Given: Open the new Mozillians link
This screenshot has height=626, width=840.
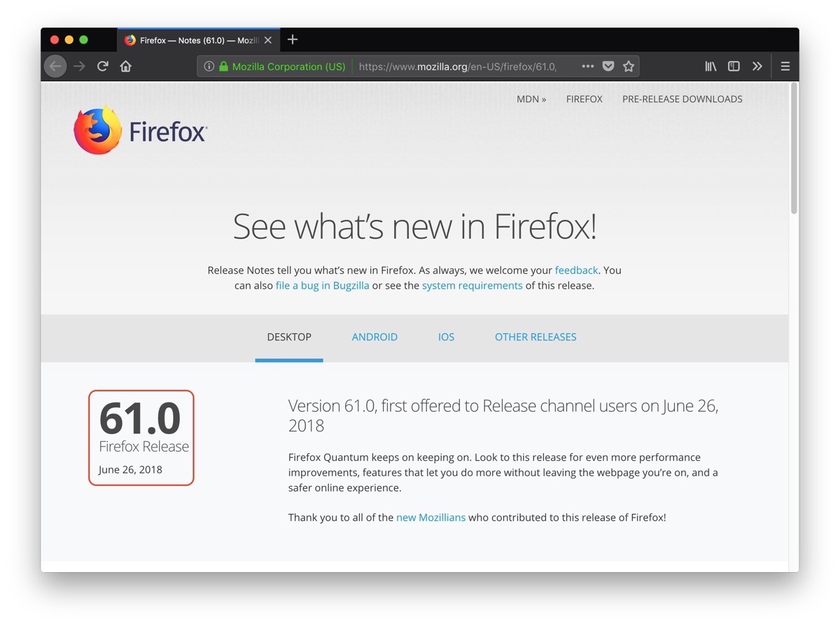Looking at the screenshot, I should (430, 517).
